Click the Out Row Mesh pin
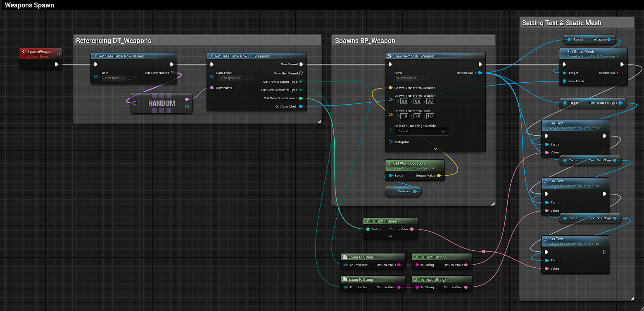Image resolution: width=644 pixels, height=311 pixels. (x=300, y=106)
